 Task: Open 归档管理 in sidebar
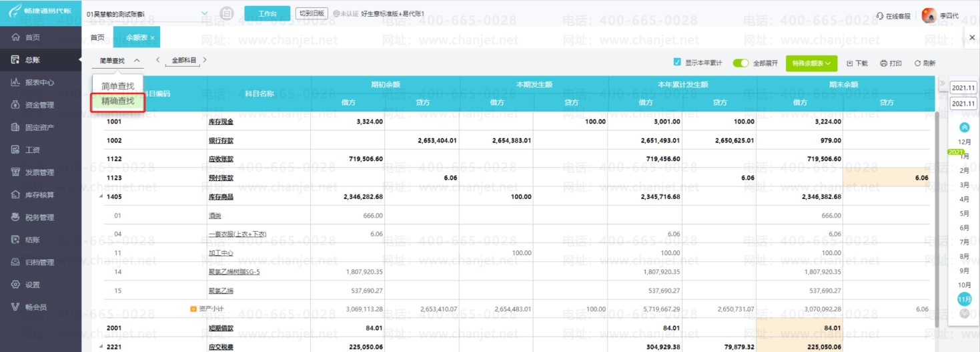tap(40, 262)
